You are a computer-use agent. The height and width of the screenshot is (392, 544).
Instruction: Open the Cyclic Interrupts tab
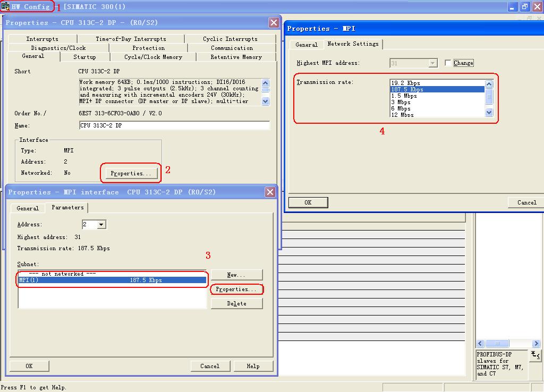point(230,39)
